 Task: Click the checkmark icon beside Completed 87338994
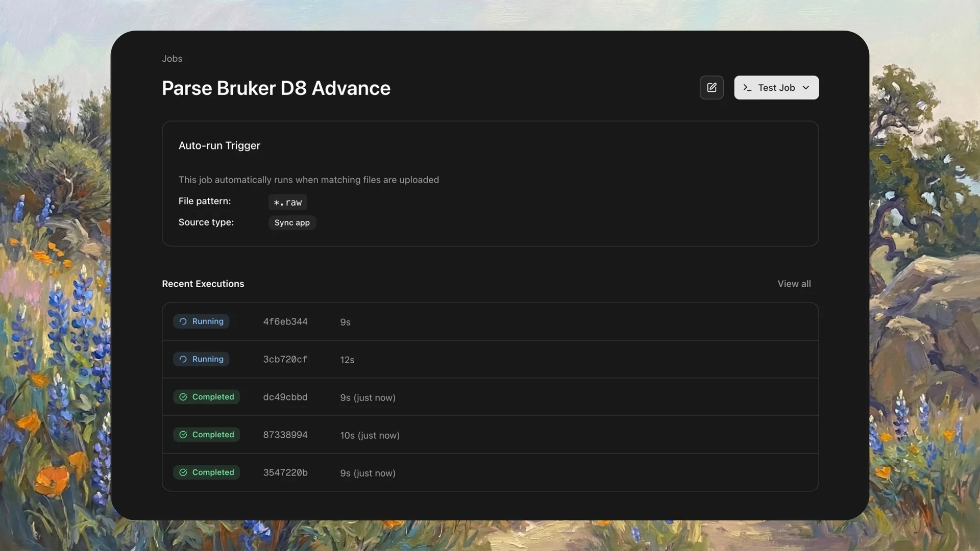pos(183,435)
